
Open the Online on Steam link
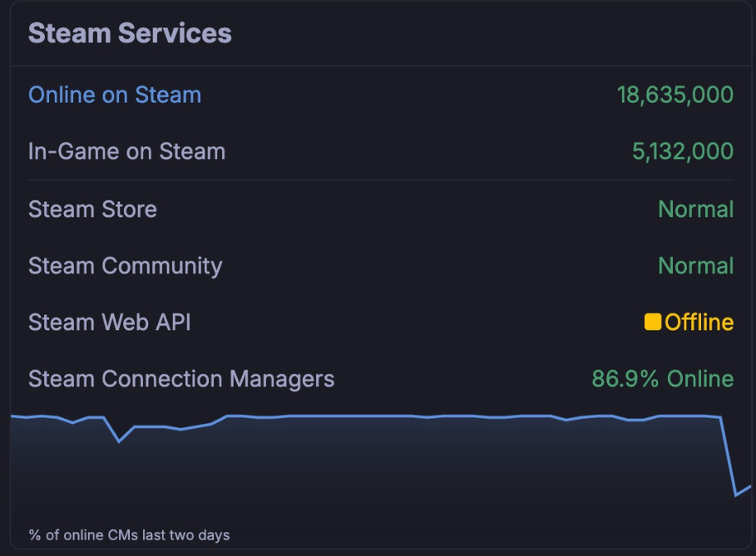coord(115,95)
